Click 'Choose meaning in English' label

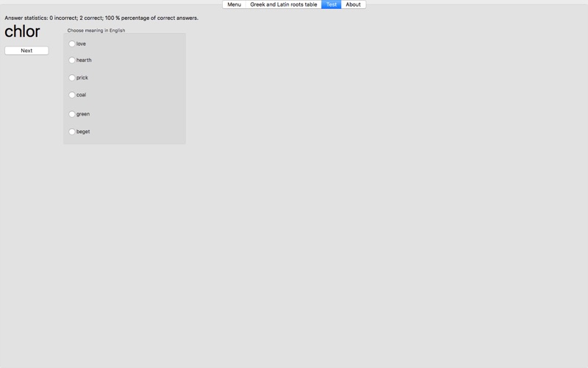[x=96, y=30]
